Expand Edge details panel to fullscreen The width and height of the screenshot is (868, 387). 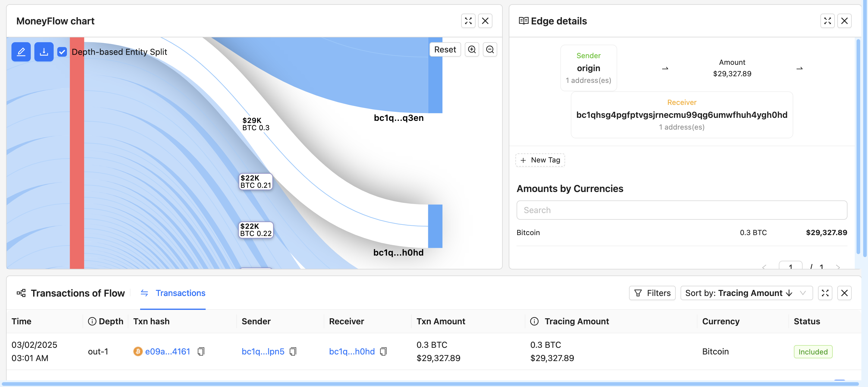coord(827,21)
